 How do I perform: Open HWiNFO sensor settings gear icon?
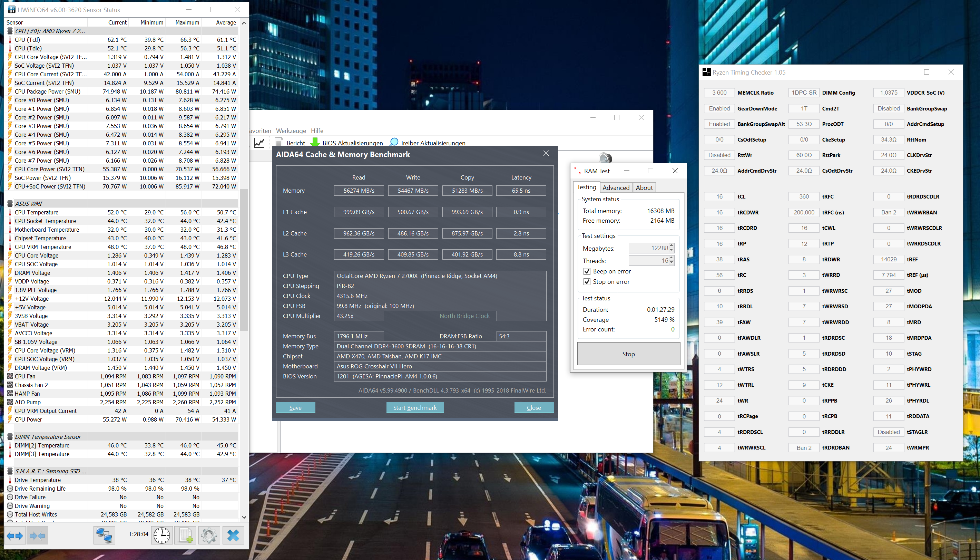tap(209, 535)
